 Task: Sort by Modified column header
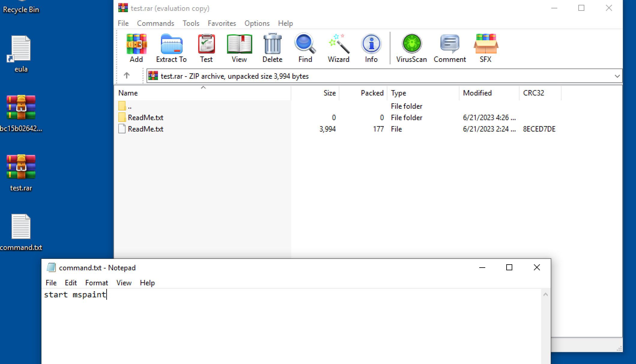(x=489, y=93)
